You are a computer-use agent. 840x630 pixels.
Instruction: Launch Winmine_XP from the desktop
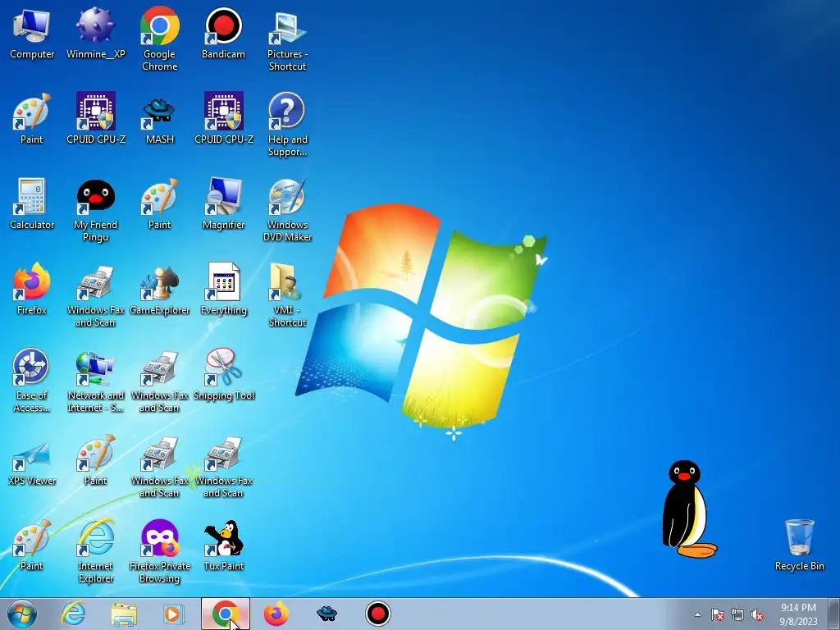point(95,33)
